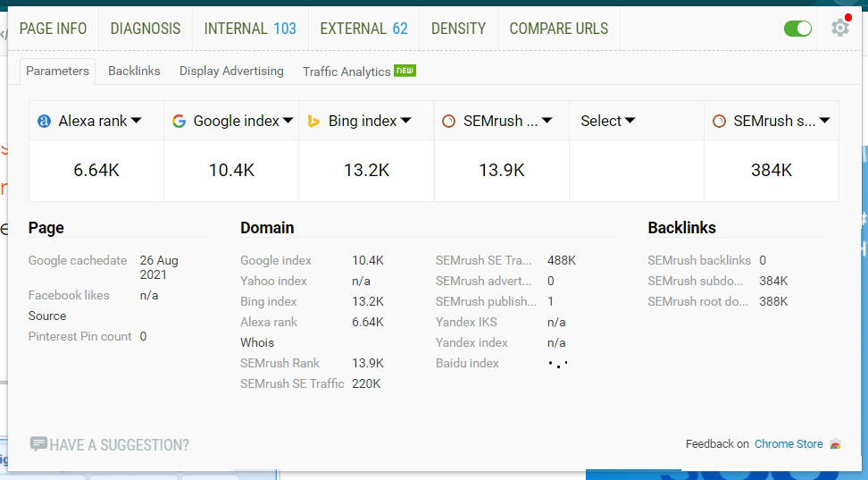Click the SEMrush subdo... label
This screenshot has height=480, width=868.
point(696,281)
